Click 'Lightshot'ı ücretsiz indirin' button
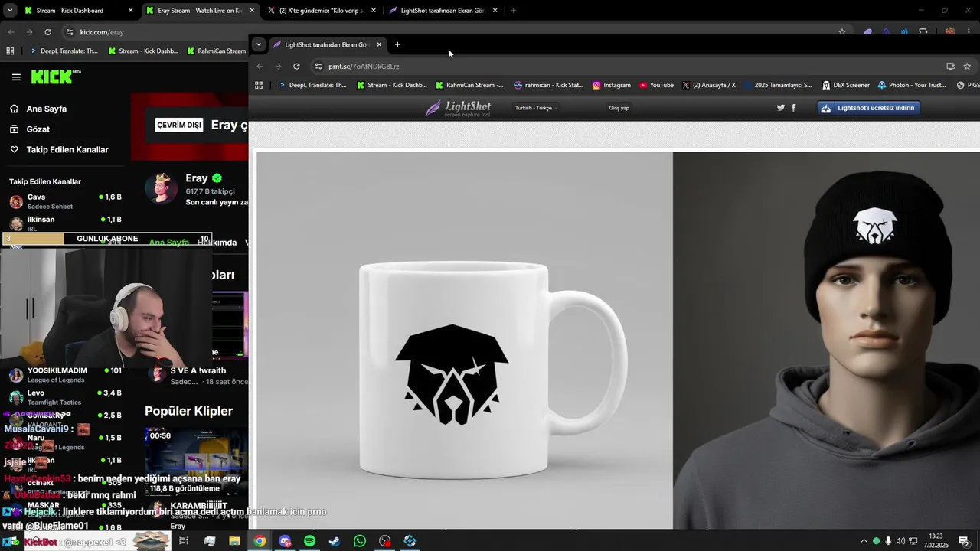The image size is (980, 551). 868,108
